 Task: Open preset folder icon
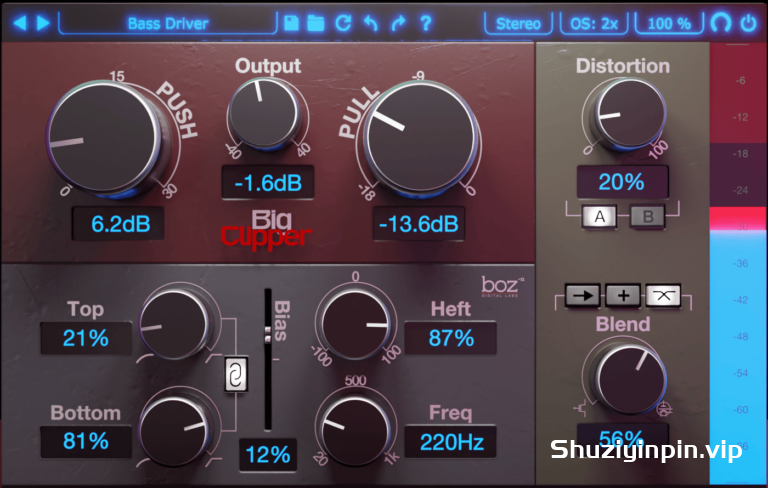click(x=316, y=23)
